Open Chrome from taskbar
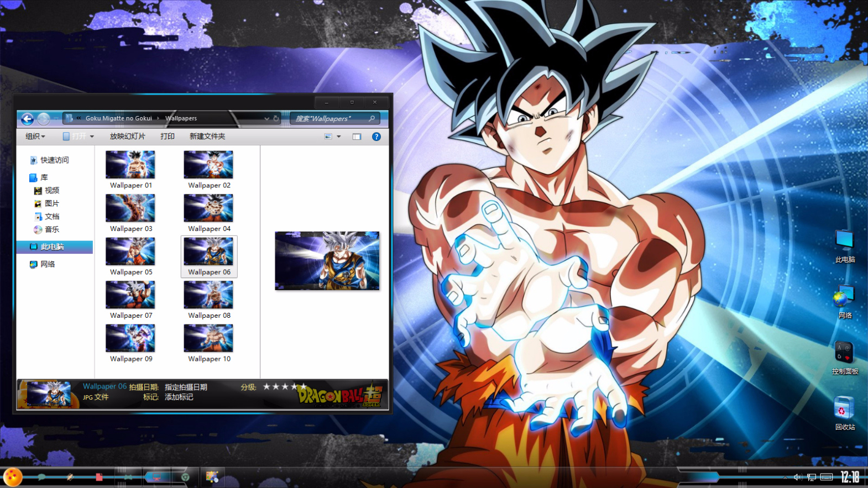The width and height of the screenshot is (868, 488). click(x=185, y=477)
